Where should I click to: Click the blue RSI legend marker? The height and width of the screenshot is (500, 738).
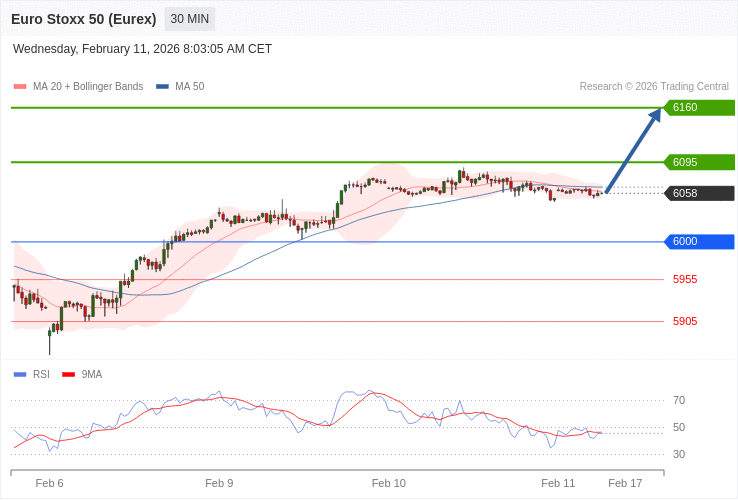[x=20, y=375]
